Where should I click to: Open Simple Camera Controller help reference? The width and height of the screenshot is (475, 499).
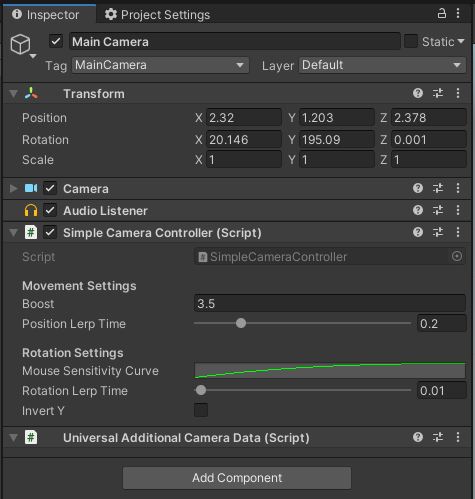[418, 232]
